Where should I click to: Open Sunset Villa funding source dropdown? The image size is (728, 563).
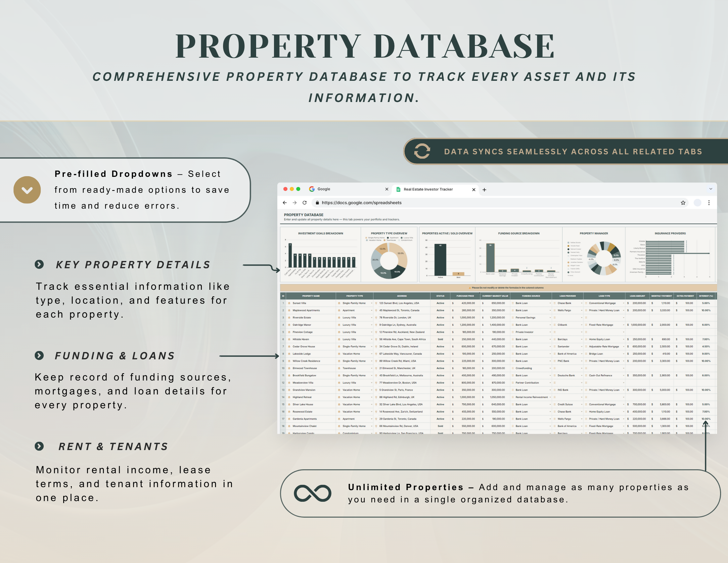pos(550,303)
